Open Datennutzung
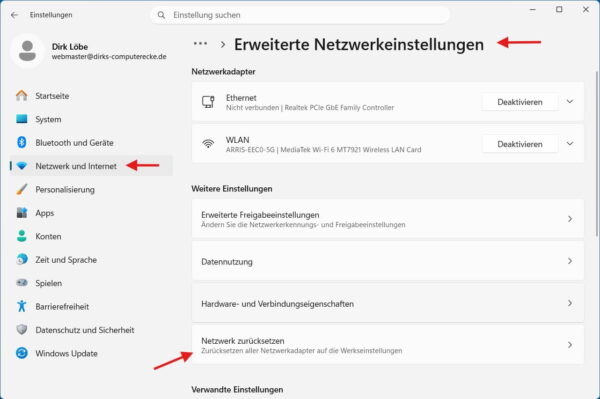600x399 pixels. (388, 261)
